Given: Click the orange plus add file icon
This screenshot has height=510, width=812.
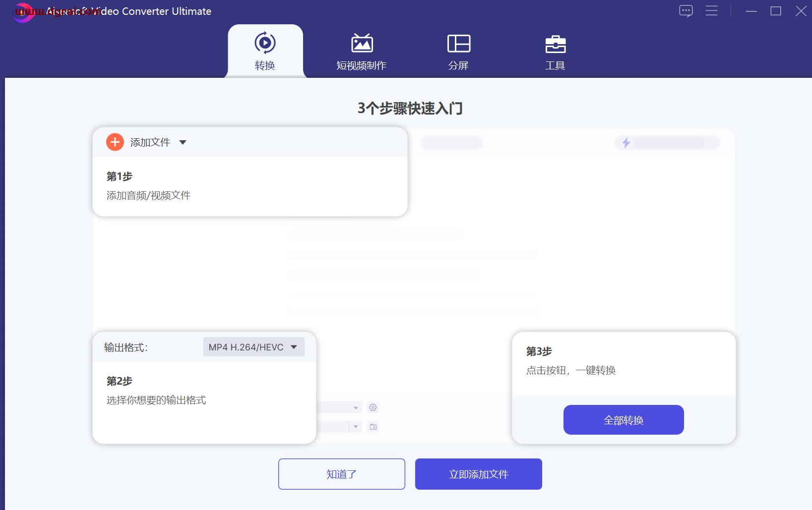Looking at the screenshot, I should (115, 142).
